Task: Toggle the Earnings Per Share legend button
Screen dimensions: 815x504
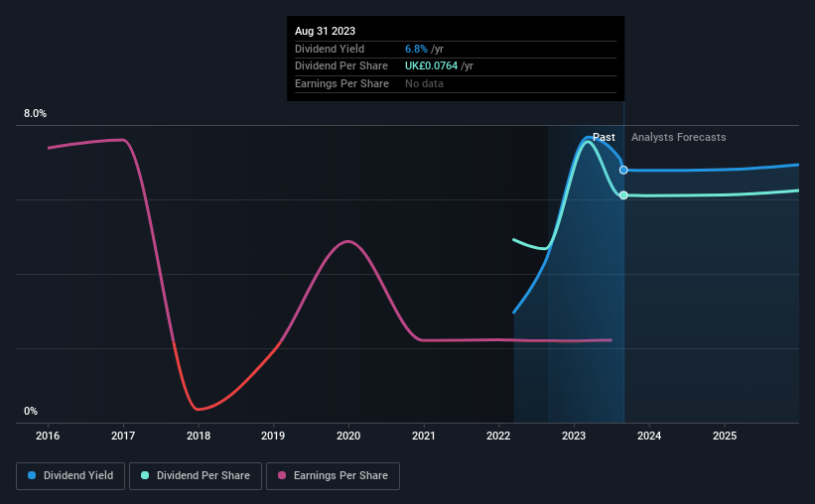Action: pyautogui.click(x=333, y=476)
